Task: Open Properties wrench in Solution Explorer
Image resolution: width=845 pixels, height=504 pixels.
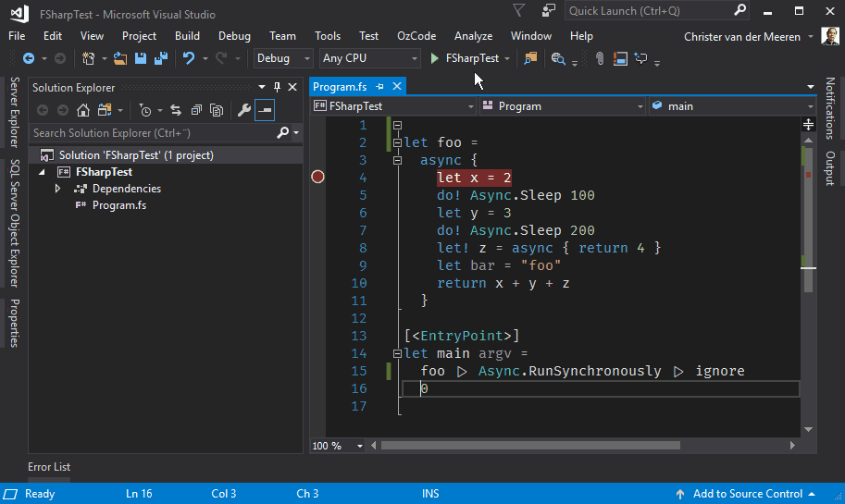Action: click(244, 110)
